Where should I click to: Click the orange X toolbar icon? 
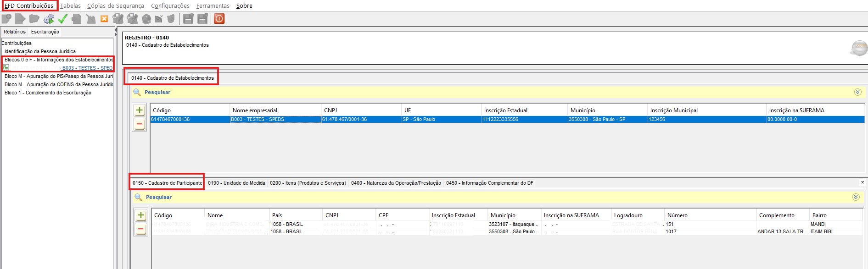coord(104,19)
